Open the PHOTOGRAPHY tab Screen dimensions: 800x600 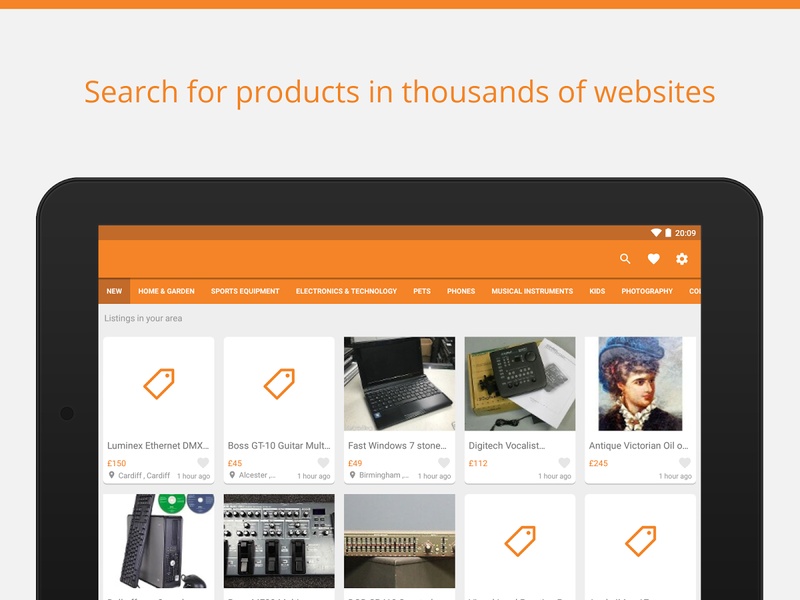coord(647,291)
